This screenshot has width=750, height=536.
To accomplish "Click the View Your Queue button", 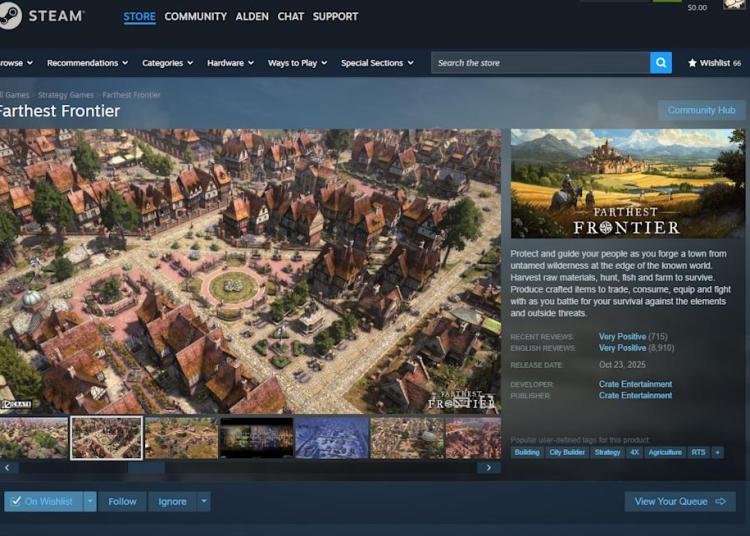I will click(x=680, y=501).
